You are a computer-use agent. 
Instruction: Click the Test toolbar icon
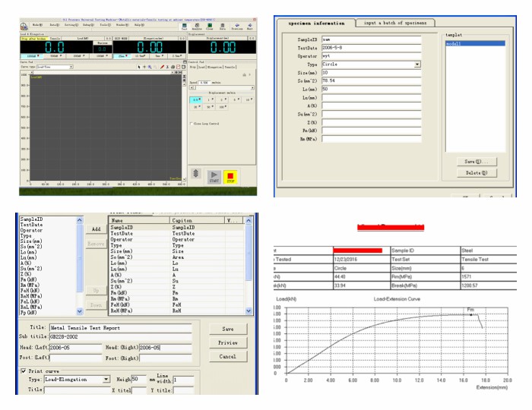coord(186,26)
